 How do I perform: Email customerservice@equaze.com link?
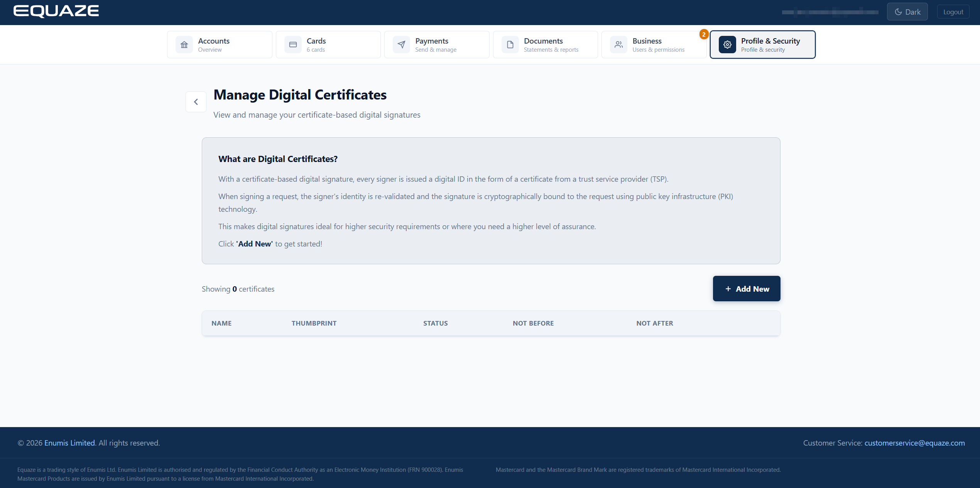tap(914, 443)
